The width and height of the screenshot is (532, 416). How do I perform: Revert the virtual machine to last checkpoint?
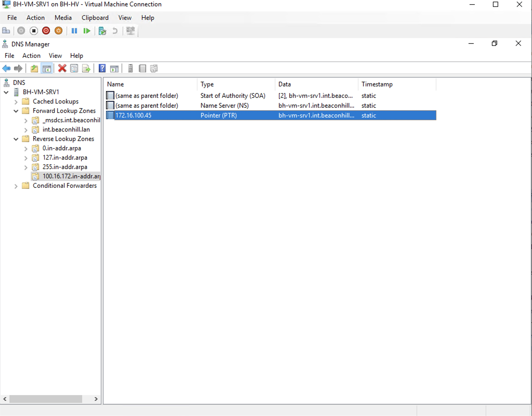[115, 31]
